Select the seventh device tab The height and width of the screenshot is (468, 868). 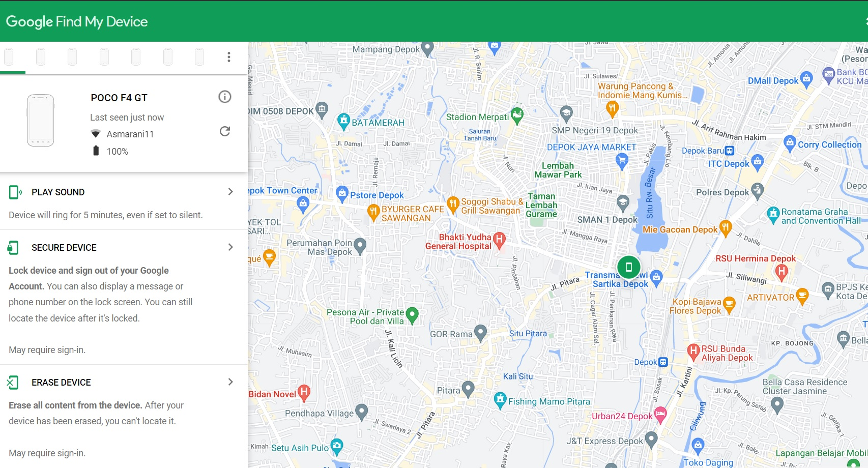(x=199, y=57)
